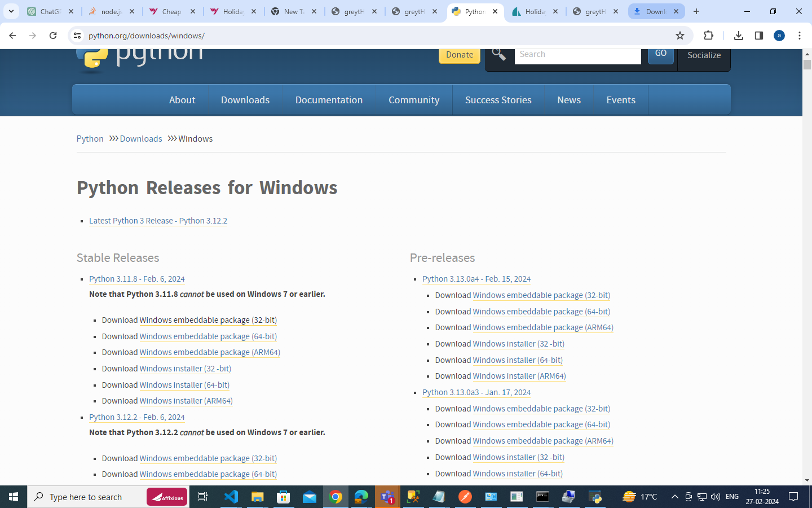Open the Downloads navigation menu
The width and height of the screenshot is (812, 508).
245,100
